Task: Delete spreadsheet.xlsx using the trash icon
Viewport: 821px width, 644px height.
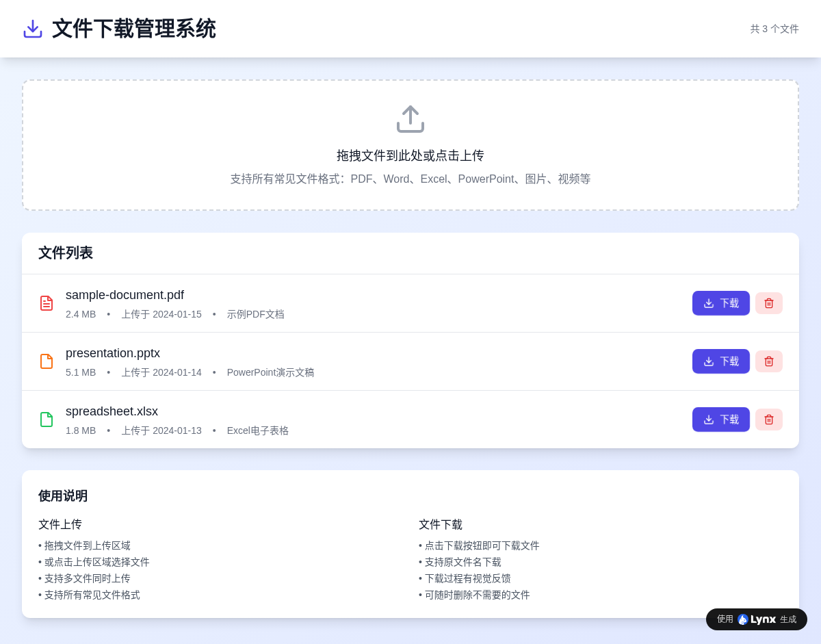Action: (768, 420)
